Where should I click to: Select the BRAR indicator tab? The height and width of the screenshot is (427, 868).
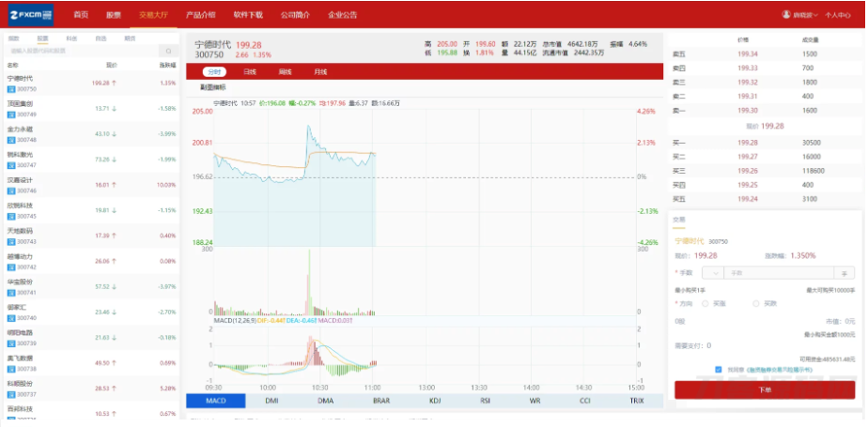pos(381,401)
